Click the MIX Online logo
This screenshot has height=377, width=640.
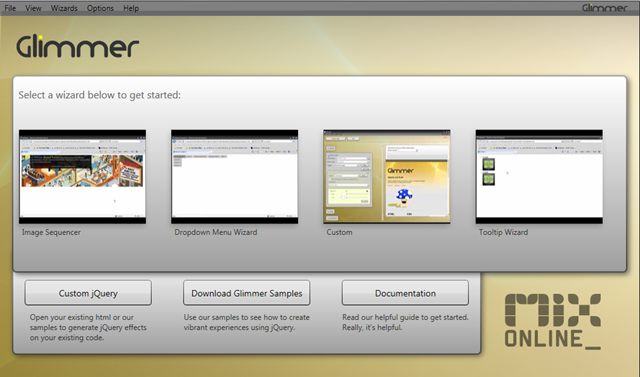coord(553,322)
